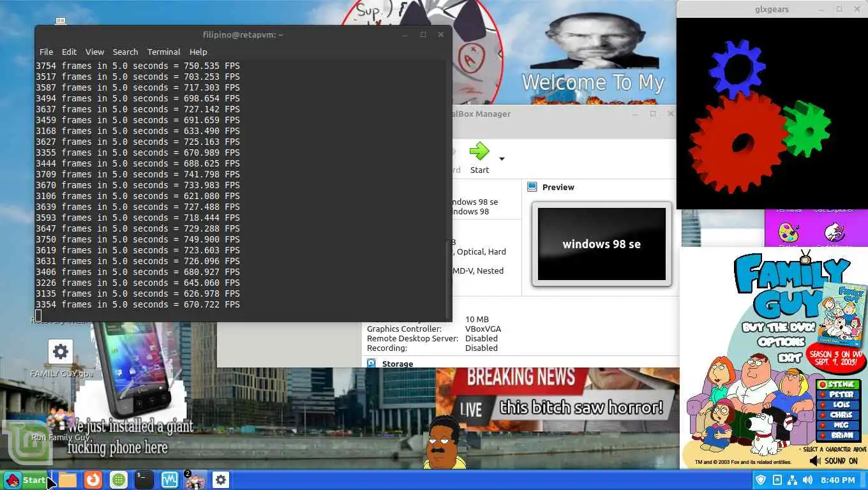
Task: Select the LOIS character option
Action: (x=839, y=405)
